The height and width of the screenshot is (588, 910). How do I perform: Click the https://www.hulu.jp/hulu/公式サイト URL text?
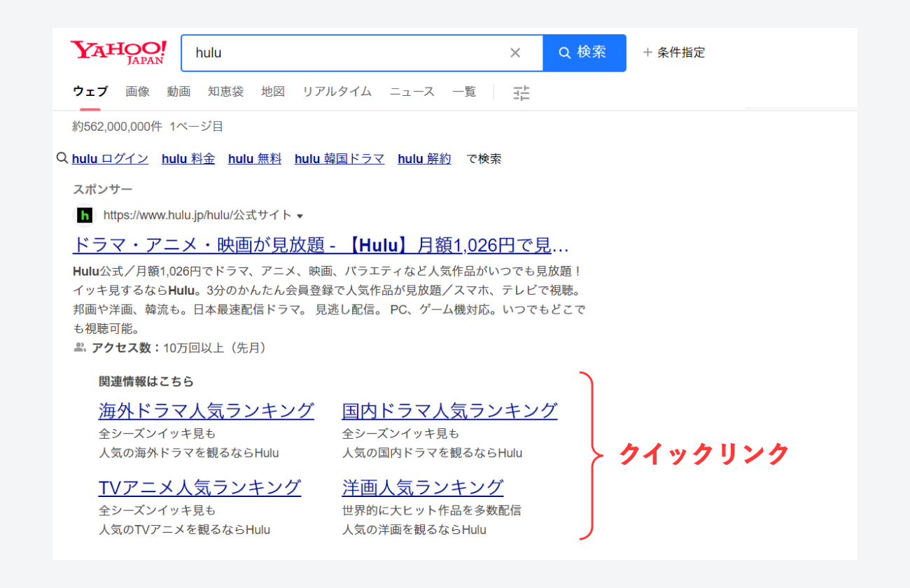(x=198, y=215)
